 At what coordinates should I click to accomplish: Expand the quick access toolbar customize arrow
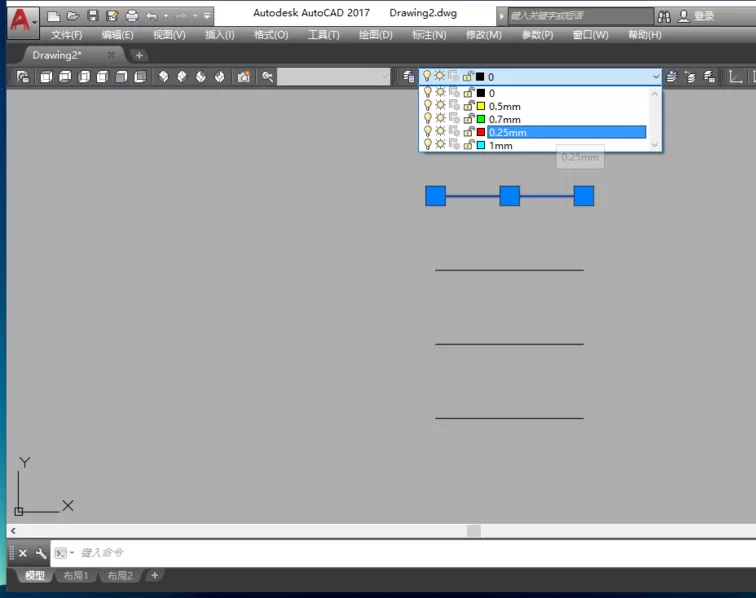pyautogui.click(x=207, y=16)
